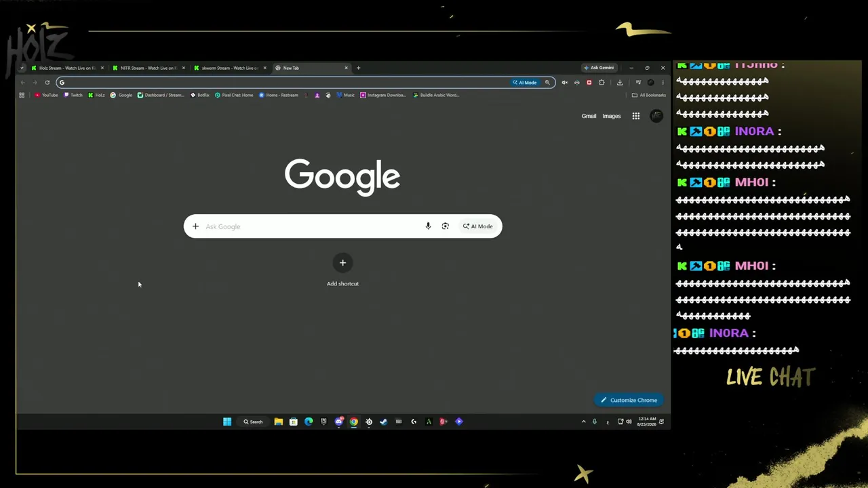The image size is (868, 488).
Task: Close the NFFR Stream tab
Action: click(x=184, y=68)
